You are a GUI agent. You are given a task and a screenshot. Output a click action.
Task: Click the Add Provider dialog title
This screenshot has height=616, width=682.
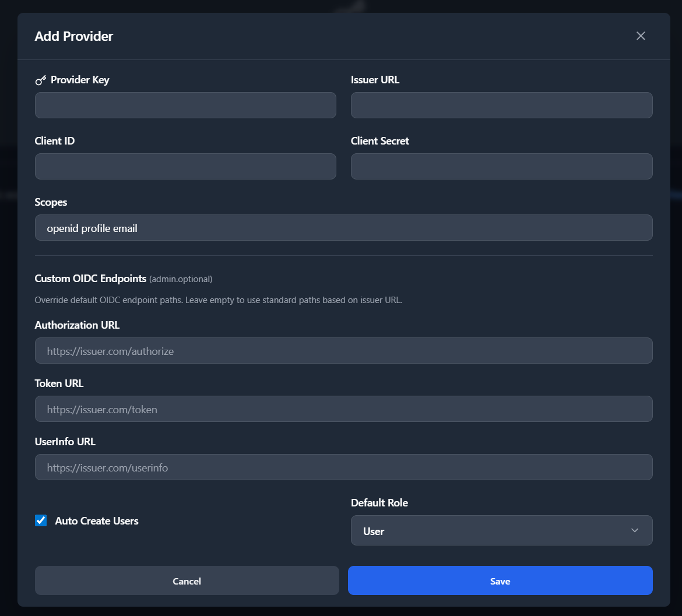(73, 36)
